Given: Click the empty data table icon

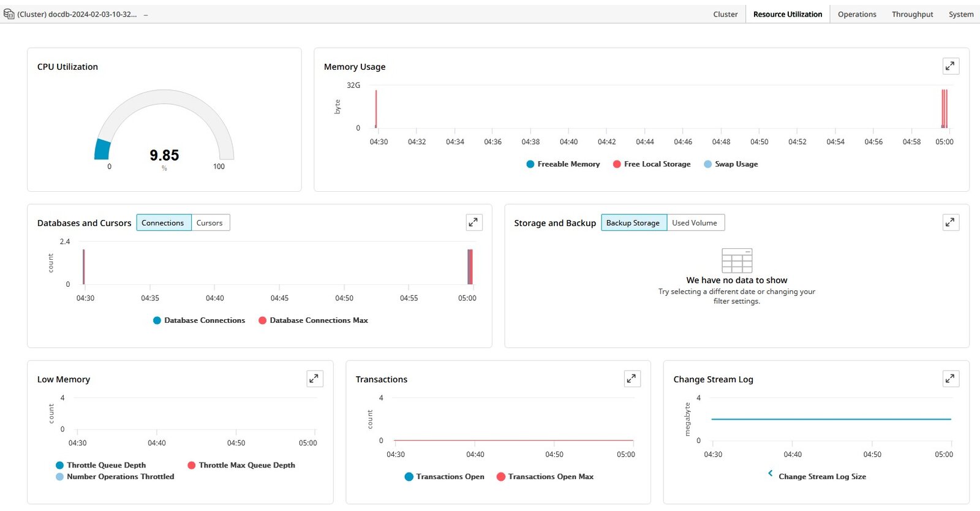Looking at the screenshot, I should point(737,260).
